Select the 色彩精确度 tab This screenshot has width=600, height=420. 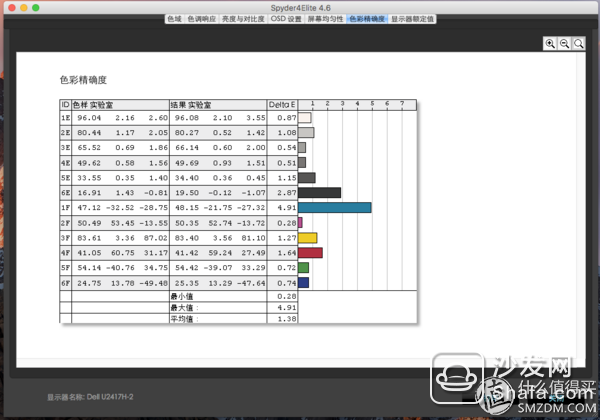pos(367,18)
